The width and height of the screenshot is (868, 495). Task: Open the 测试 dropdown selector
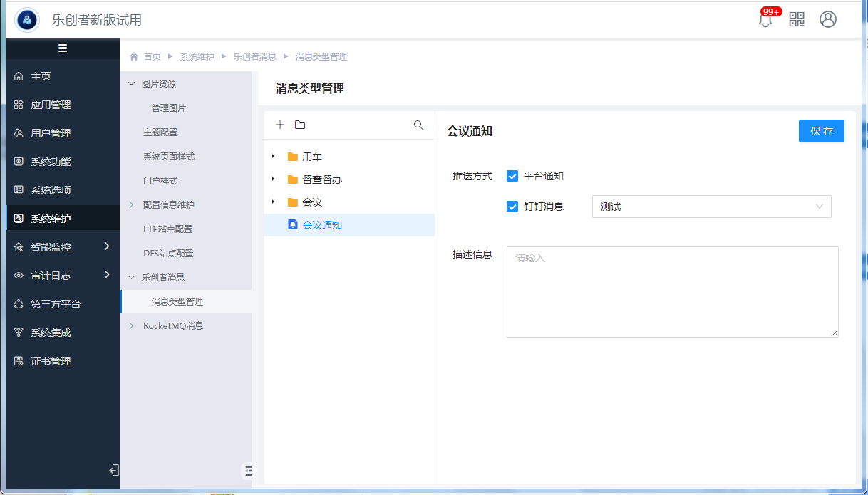(711, 207)
